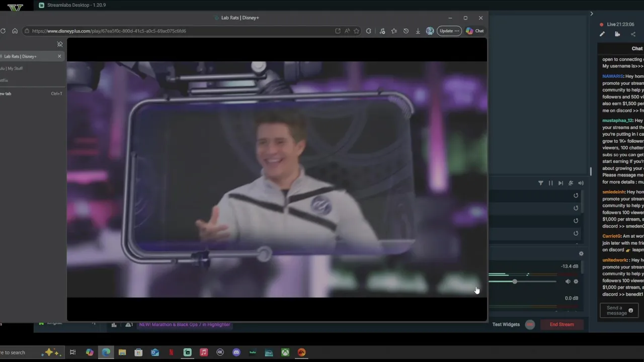Mute the audio source at -13.4 dB

568,282
